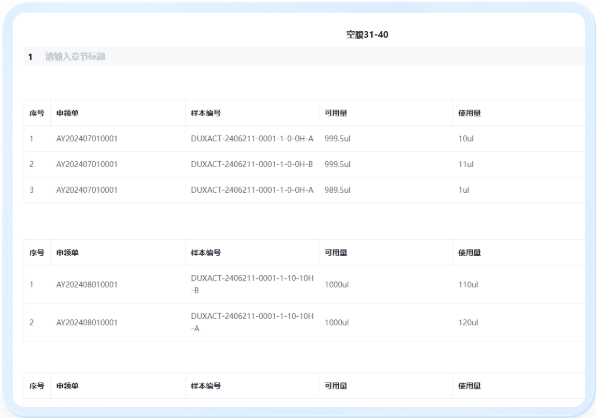Select sample cell DUXACT-2406211-0001-1-0-0H-B
The height and width of the screenshot is (418, 596).
[252, 164]
